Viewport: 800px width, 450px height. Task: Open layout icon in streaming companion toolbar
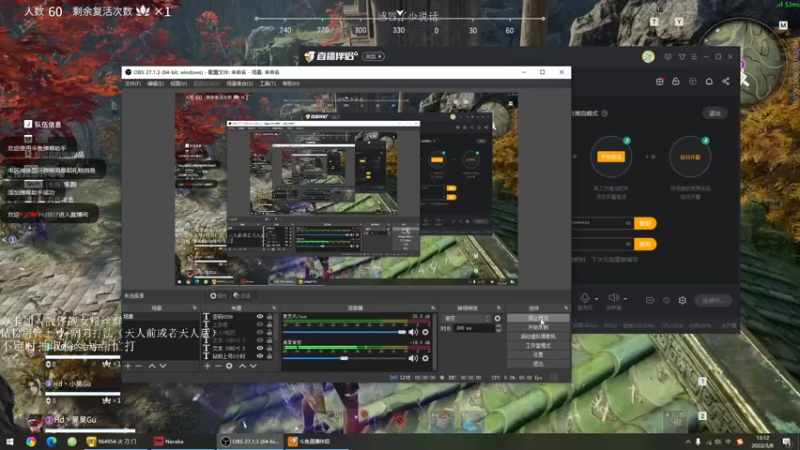point(693,82)
